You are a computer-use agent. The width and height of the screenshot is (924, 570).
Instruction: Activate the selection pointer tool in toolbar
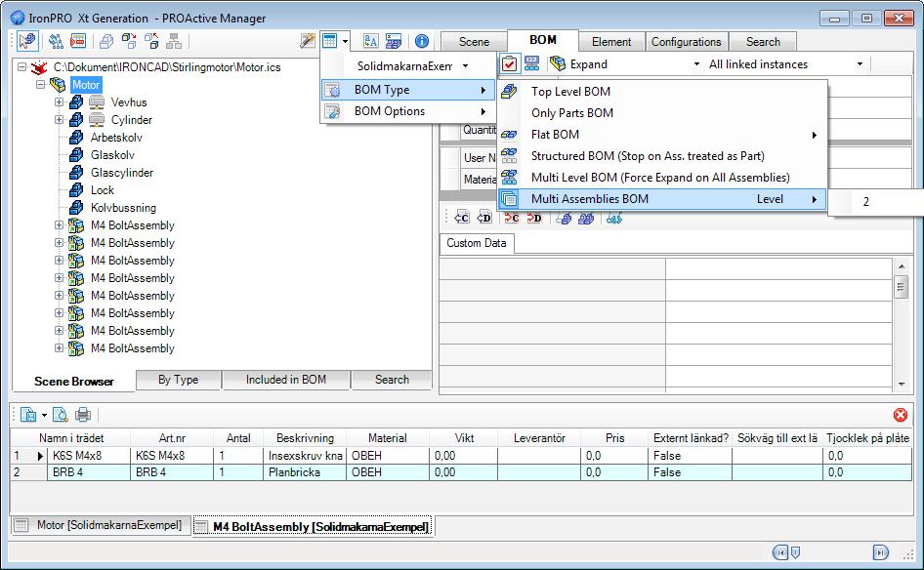(x=27, y=41)
